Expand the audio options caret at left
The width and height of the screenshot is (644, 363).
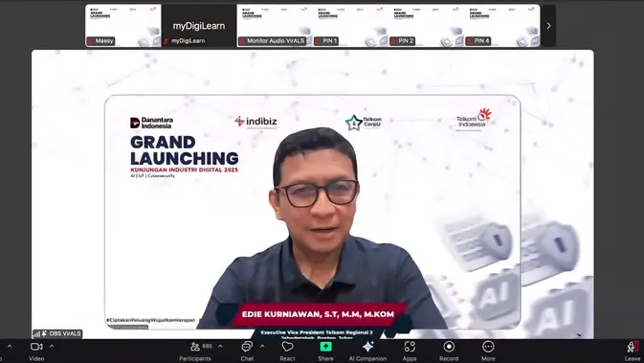(10, 347)
